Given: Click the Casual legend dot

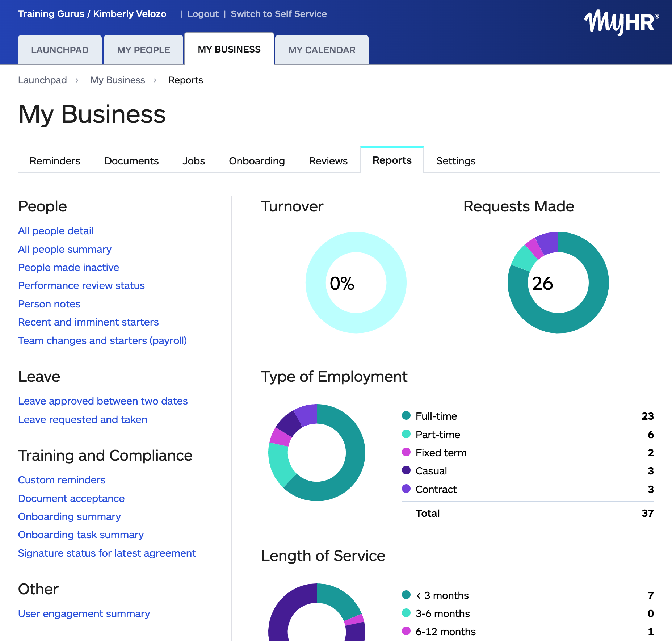Looking at the screenshot, I should [406, 471].
